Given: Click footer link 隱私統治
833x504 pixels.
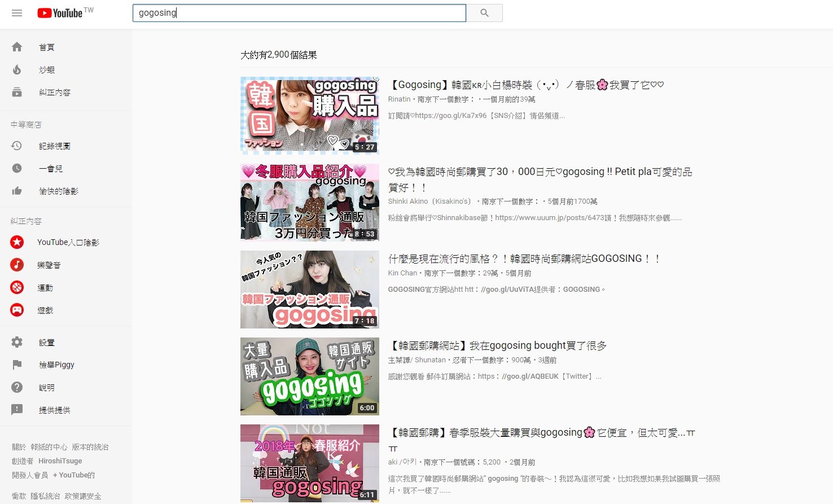Looking at the screenshot, I should [x=45, y=496].
